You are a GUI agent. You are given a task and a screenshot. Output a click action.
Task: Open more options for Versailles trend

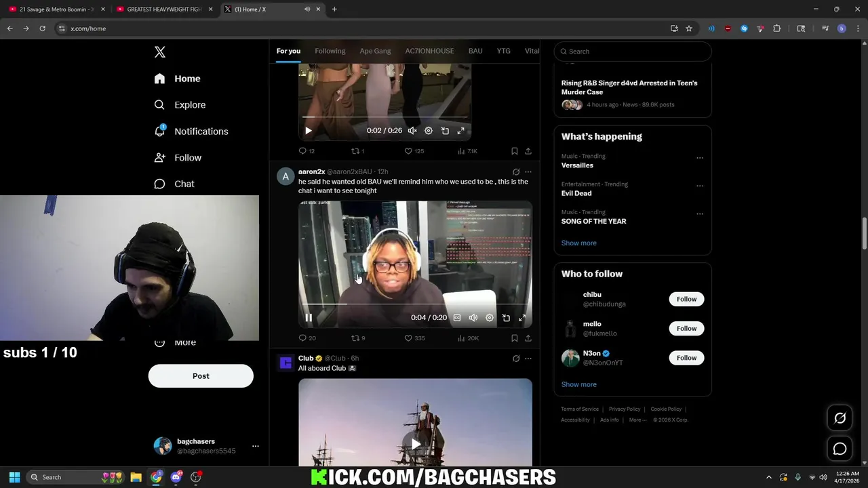[x=700, y=158]
